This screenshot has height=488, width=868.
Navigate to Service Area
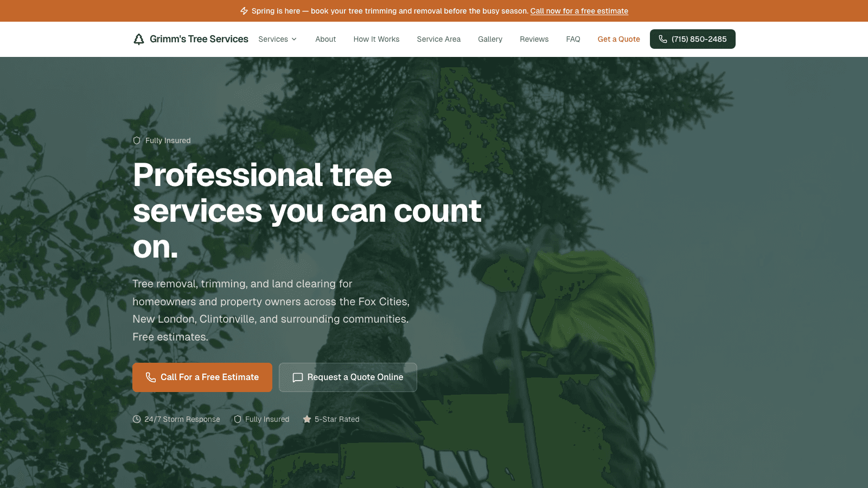pos(439,39)
